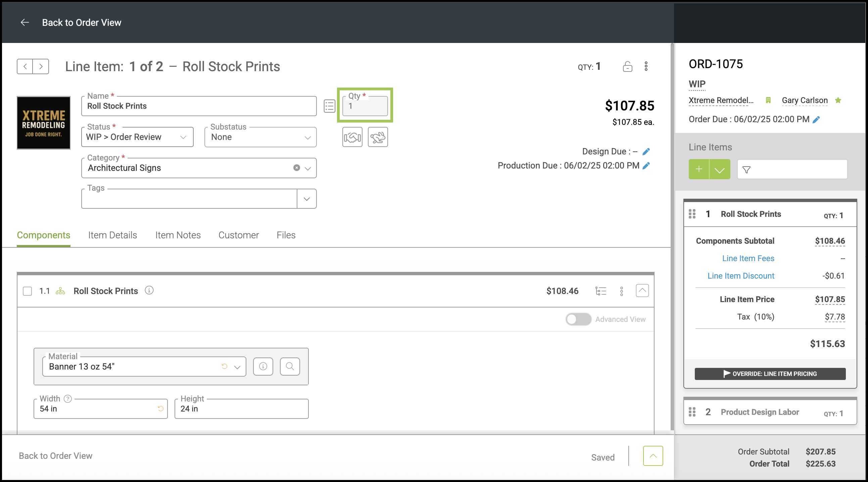Screen dimensions: 868x482
Task: Click filter funnel in Line Items
Action: coord(746,170)
